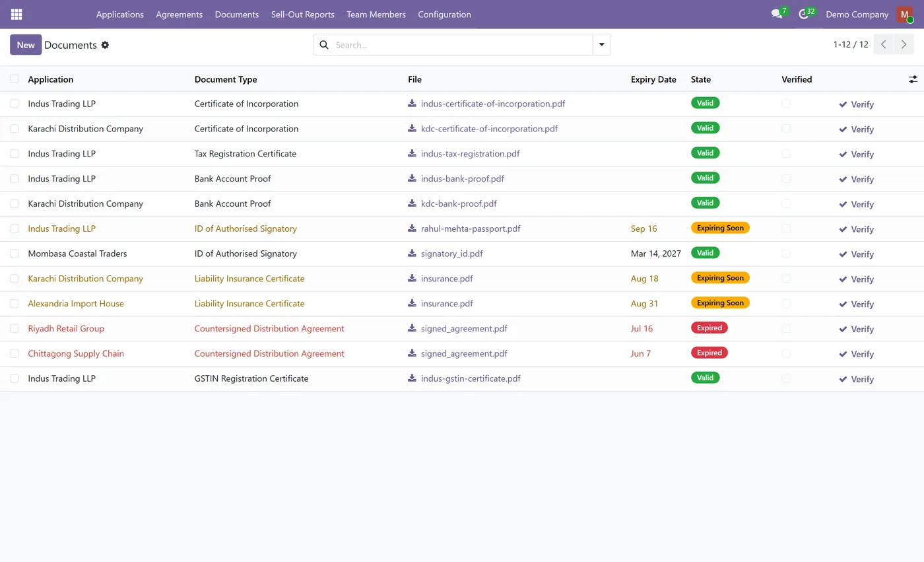Tick row checkbox for Riyadh Retail Group
The width and height of the screenshot is (924, 562).
pos(15,328)
